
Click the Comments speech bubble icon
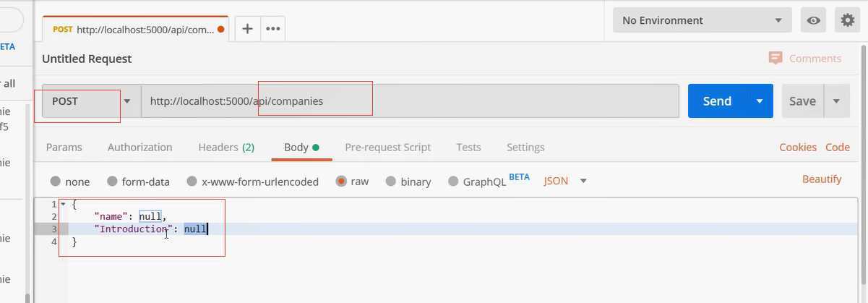tap(775, 58)
